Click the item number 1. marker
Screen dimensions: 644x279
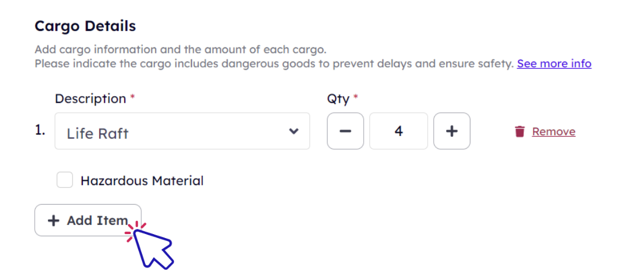(40, 132)
